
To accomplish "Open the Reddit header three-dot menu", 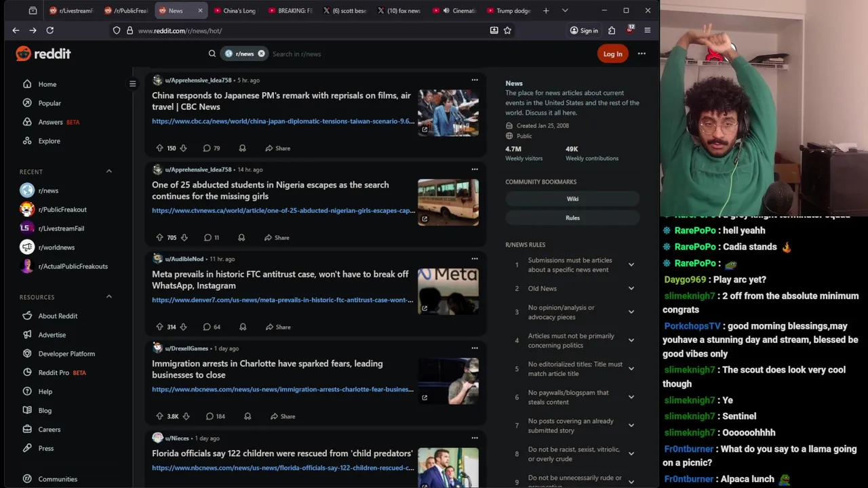I will 642,54.
